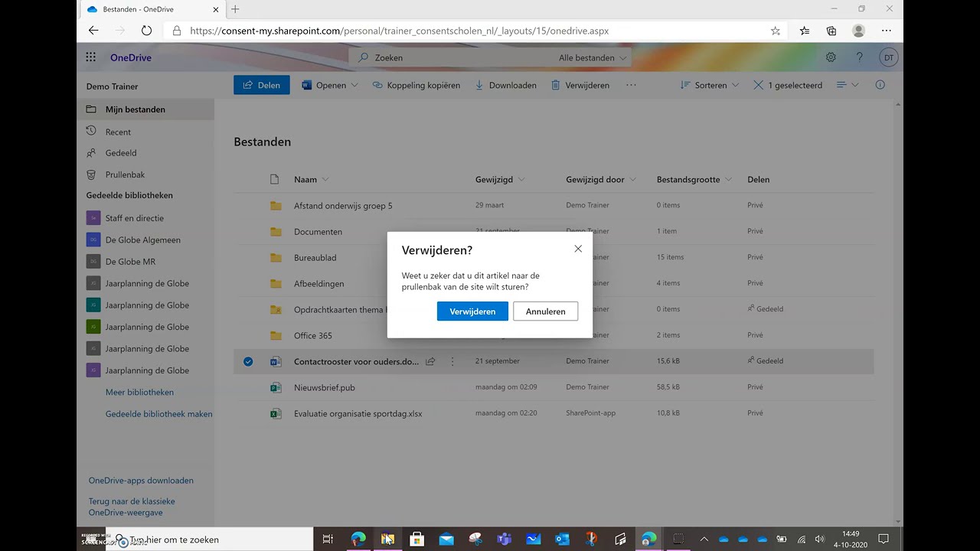Screen dimensions: 980x551
Task: Click Terug naar de klassieke OneDrive-weergave
Action: click(x=132, y=507)
